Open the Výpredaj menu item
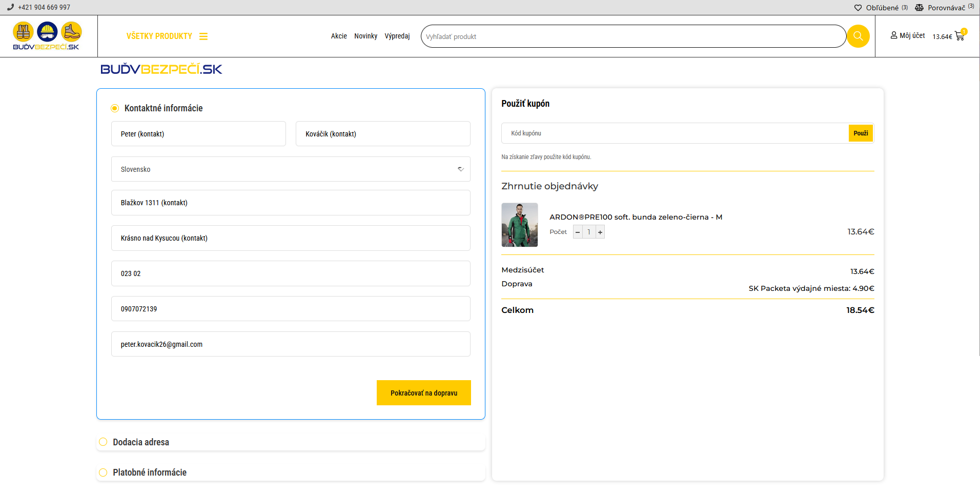The width and height of the screenshot is (980, 492). click(397, 36)
